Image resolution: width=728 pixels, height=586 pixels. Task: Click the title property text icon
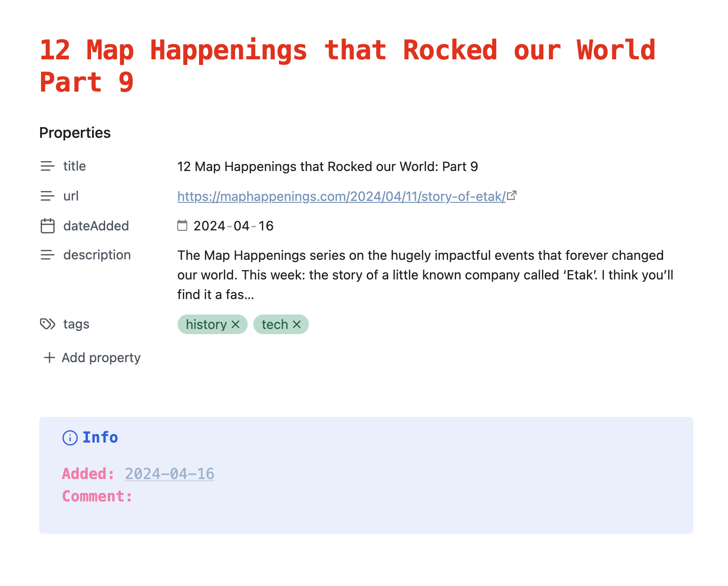tap(47, 166)
